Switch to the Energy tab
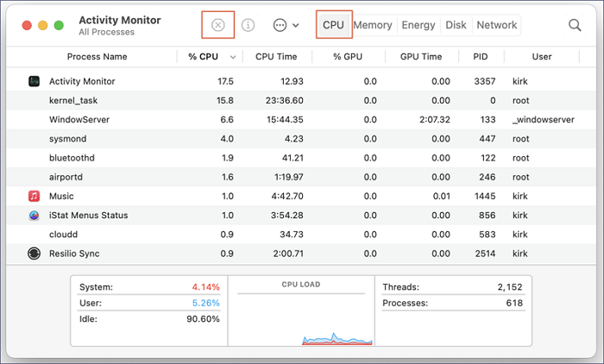This screenshot has width=604, height=364. click(x=418, y=25)
